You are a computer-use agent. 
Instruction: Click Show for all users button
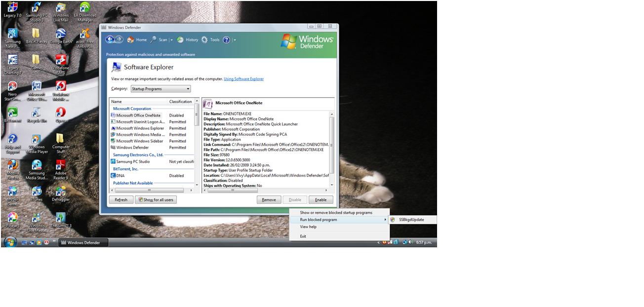point(156,200)
